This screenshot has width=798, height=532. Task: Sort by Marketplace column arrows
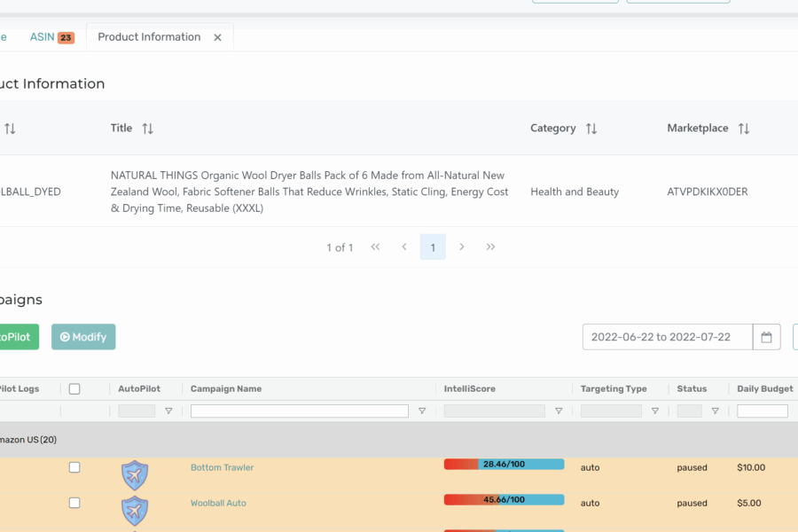coord(744,129)
